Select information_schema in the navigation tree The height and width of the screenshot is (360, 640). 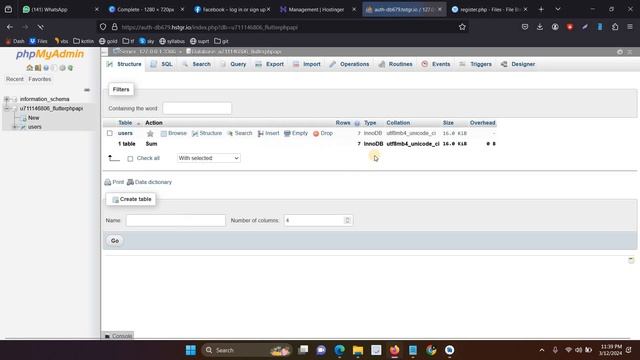(x=44, y=99)
